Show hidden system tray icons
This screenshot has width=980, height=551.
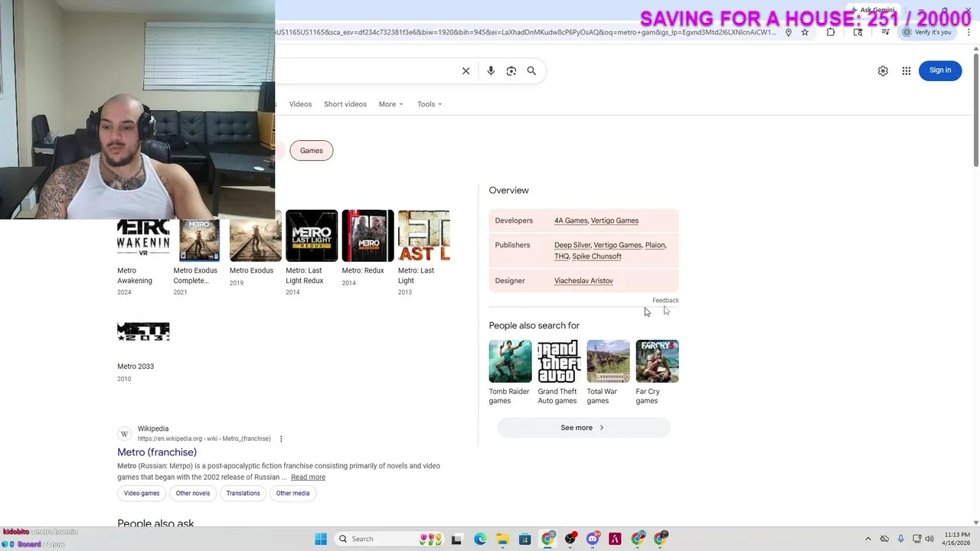(x=867, y=539)
